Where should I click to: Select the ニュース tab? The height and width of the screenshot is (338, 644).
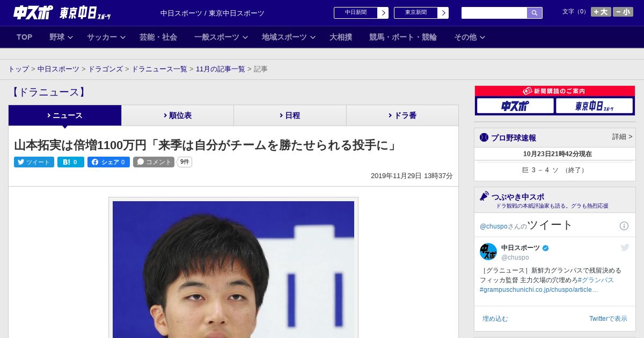click(x=65, y=115)
